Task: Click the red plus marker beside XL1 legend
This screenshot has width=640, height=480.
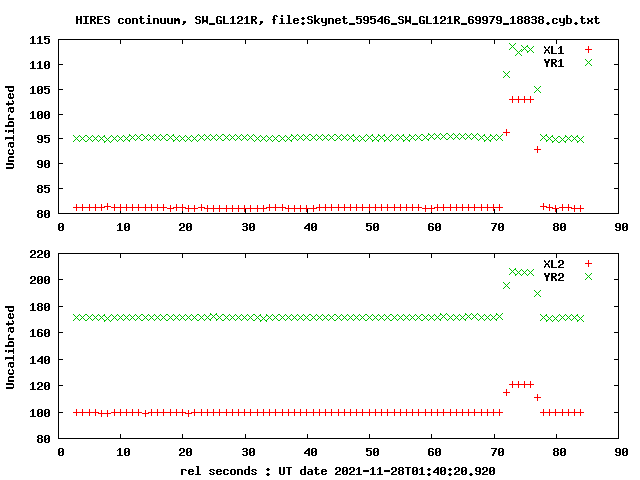Action: 588,50
